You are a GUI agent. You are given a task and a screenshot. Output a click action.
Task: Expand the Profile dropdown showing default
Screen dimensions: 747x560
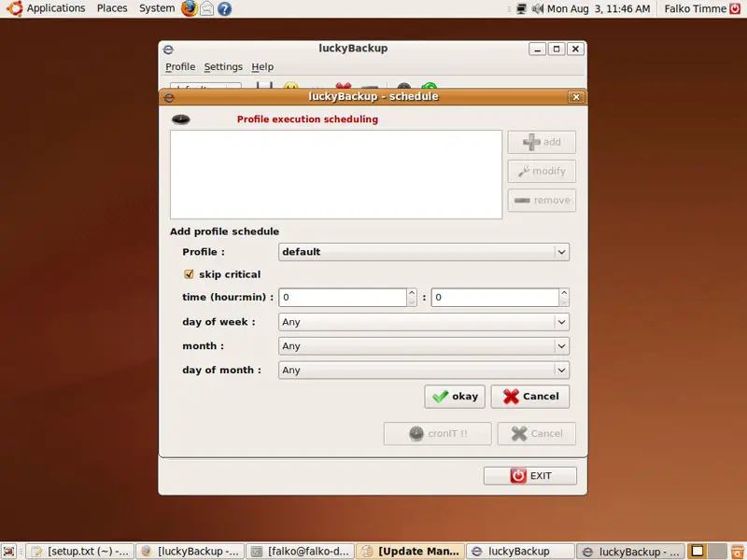coord(424,252)
